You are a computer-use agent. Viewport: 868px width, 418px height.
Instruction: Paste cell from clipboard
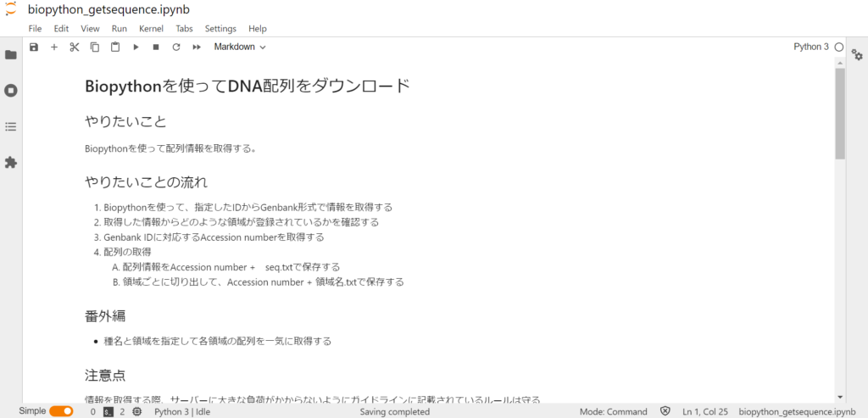[x=115, y=47]
